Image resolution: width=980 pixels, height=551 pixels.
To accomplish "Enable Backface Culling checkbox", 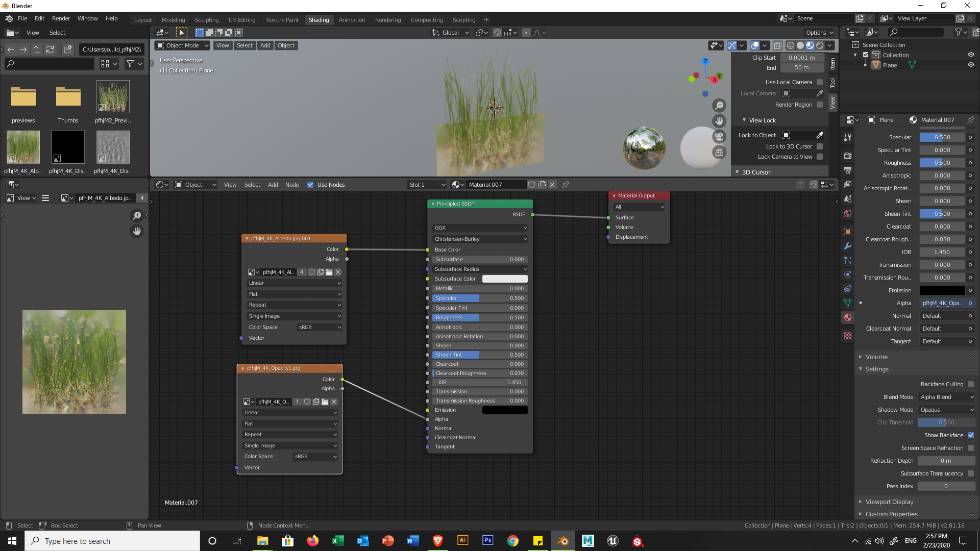I will pos(970,384).
